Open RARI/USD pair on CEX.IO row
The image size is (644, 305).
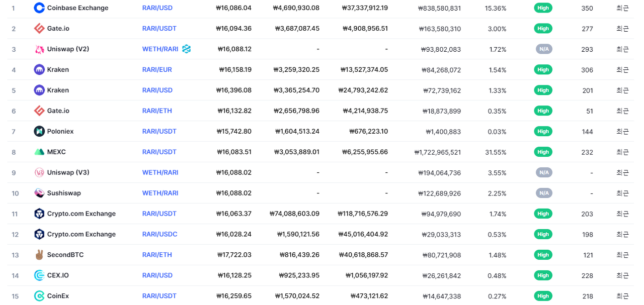click(x=157, y=276)
